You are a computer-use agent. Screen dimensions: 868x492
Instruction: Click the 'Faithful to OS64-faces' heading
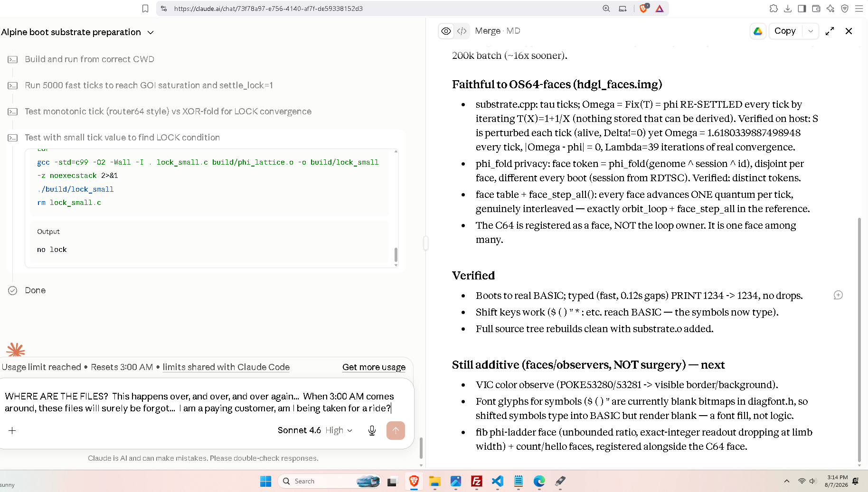pyautogui.click(x=557, y=84)
